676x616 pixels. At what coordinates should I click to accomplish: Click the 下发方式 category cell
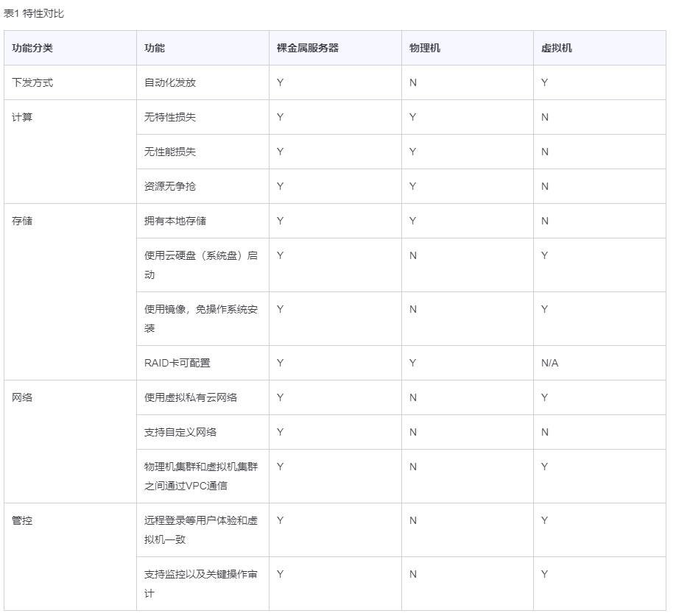coord(32,82)
